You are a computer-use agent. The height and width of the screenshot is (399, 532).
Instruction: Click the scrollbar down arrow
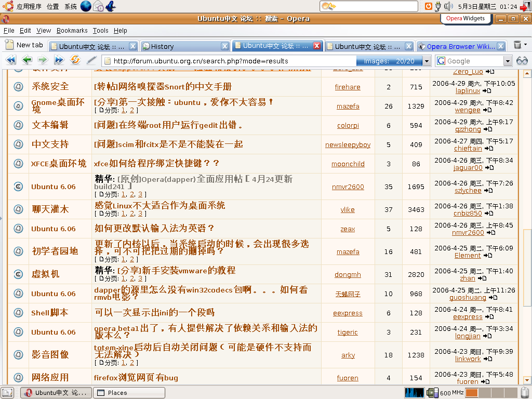[x=527, y=380]
